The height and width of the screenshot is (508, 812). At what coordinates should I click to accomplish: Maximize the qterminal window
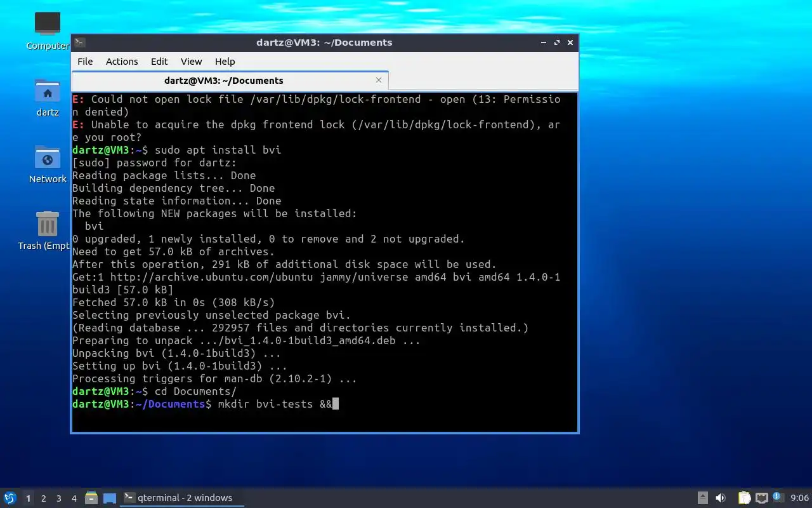557,43
